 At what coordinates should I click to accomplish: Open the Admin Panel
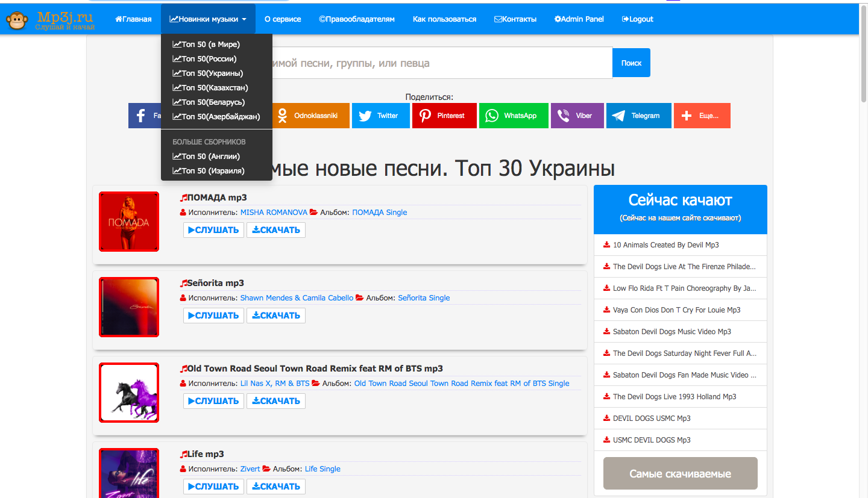point(579,19)
